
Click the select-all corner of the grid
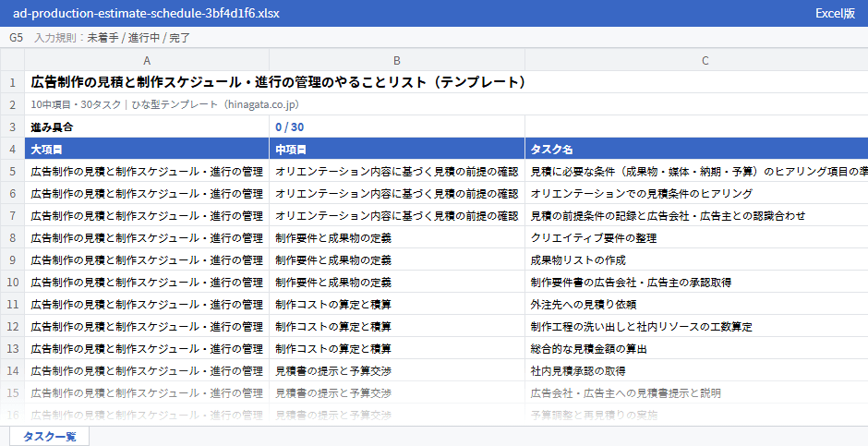tap(12, 60)
